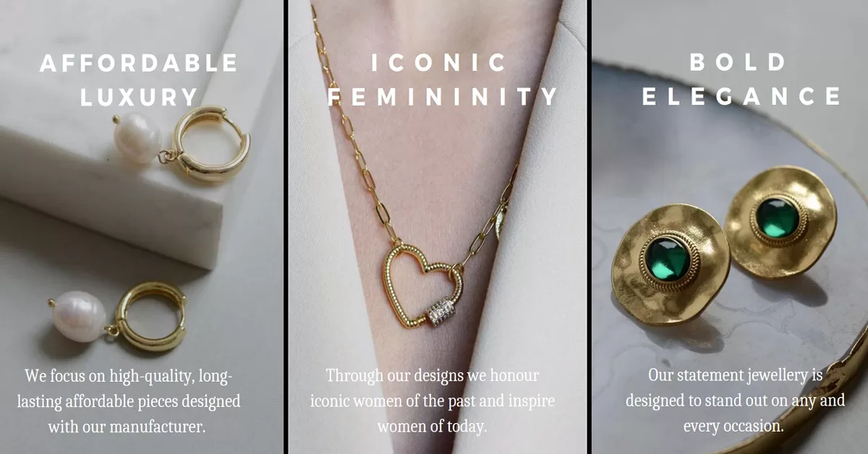Click the text about honouring iconic women
The image size is (868, 454).
pos(433,401)
